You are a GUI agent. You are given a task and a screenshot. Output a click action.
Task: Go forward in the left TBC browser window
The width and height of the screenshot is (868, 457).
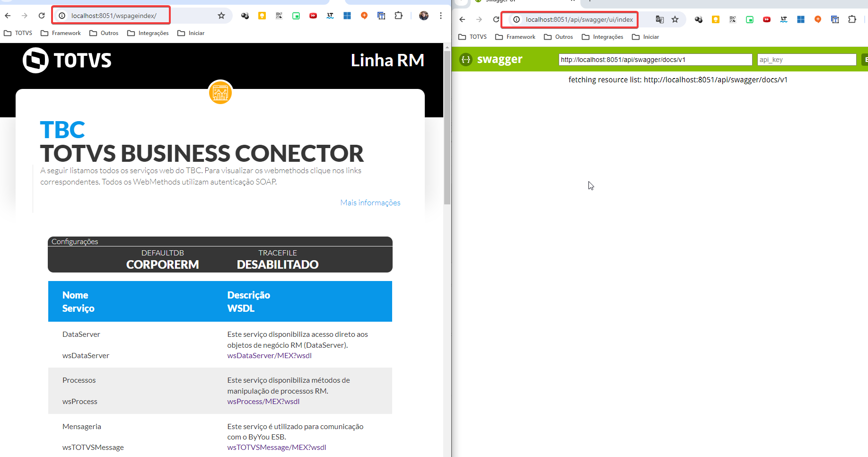point(25,16)
